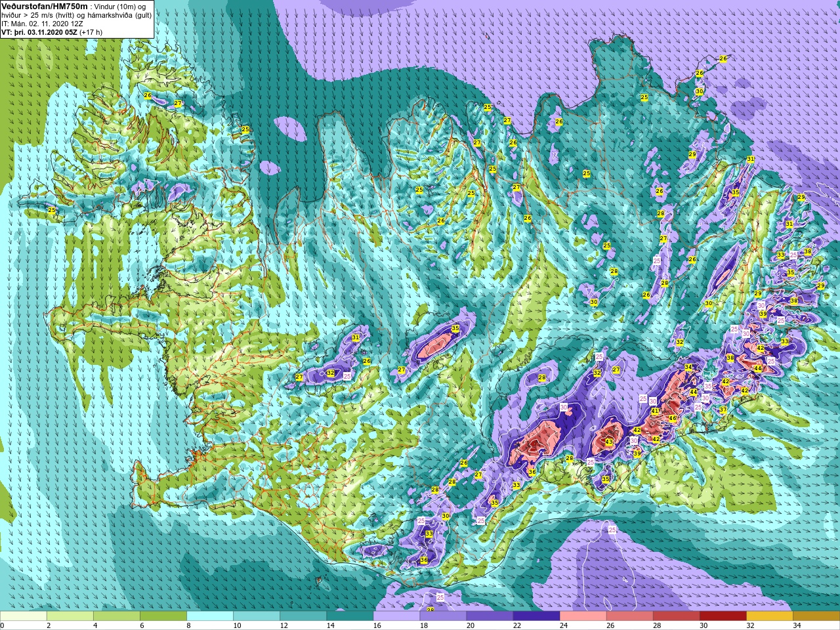Viewport: 840px width, 630px height.
Task: Click the yellow gust label 34 on the map
Action: coord(688,367)
